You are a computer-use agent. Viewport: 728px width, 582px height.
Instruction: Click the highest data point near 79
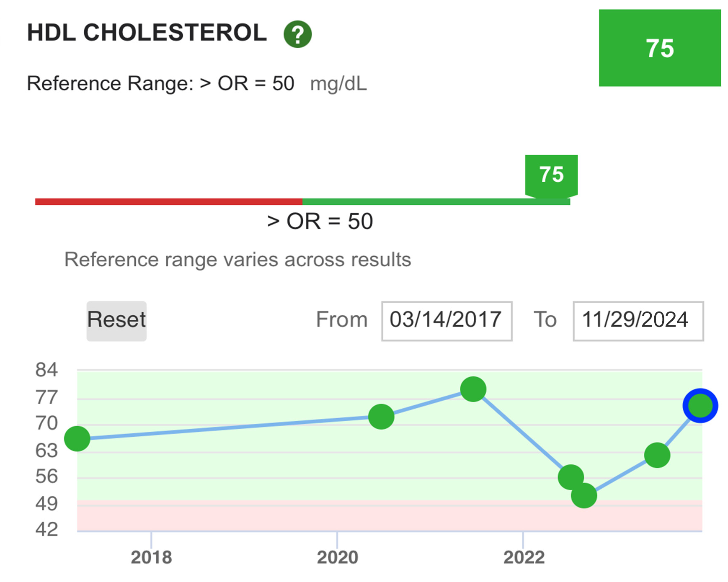(473, 389)
